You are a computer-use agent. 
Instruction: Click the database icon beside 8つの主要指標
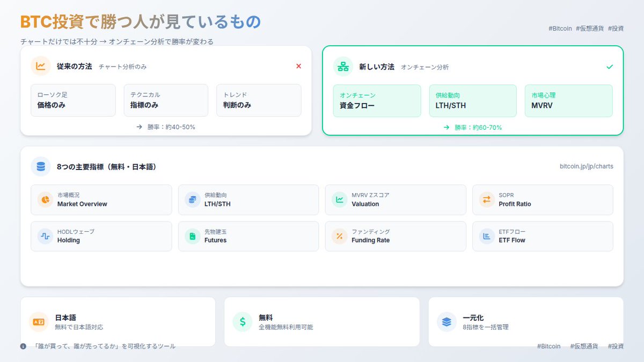click(41, 167)
